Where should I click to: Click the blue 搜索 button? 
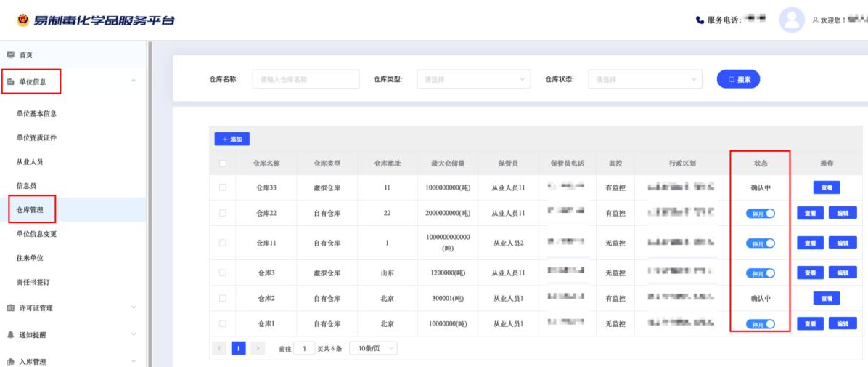tap(738, 79)
